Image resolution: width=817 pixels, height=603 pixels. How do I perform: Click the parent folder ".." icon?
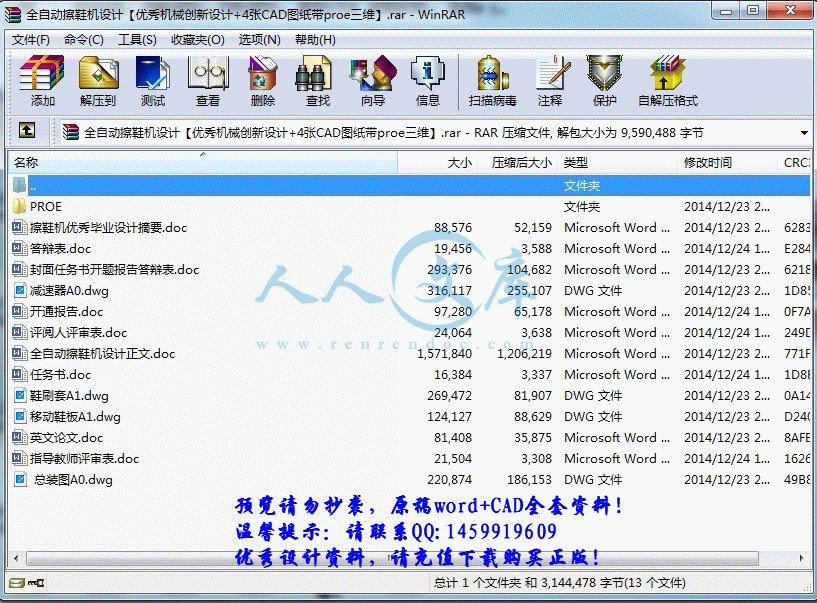tap(19, 185)
